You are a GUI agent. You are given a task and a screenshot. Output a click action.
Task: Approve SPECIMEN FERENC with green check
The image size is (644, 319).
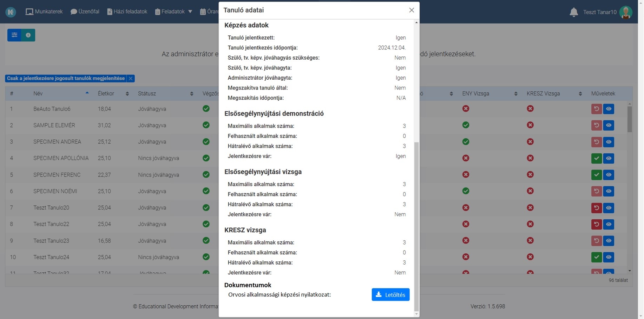[x=597, y=175]
